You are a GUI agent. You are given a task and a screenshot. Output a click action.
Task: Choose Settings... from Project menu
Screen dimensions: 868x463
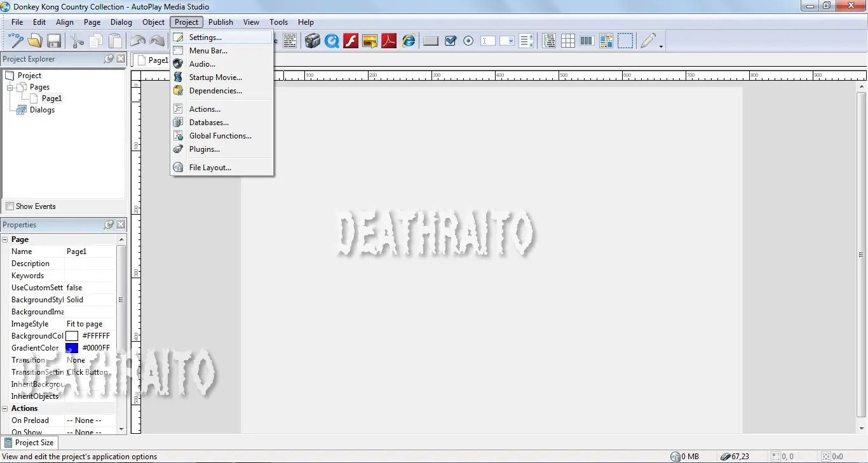222,37
